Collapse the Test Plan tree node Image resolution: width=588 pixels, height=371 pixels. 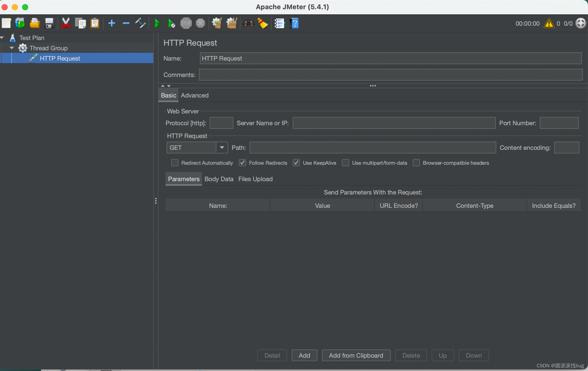[x=2, y=38]
